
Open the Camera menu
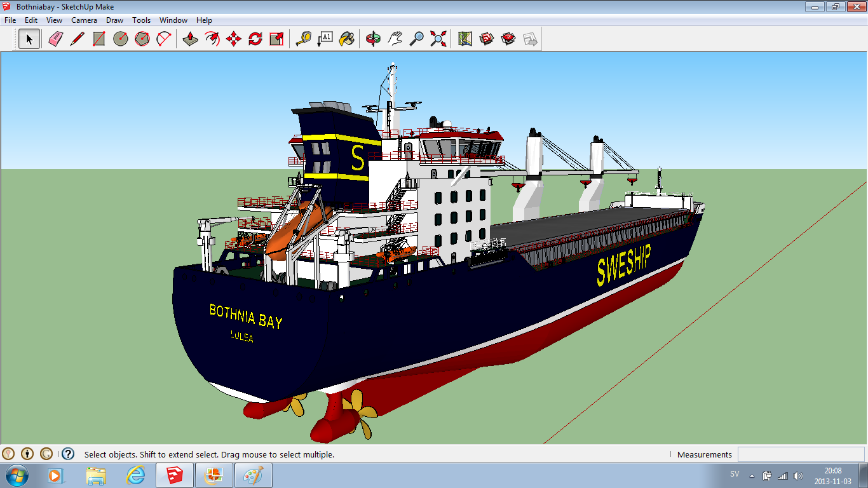point(84,20)
